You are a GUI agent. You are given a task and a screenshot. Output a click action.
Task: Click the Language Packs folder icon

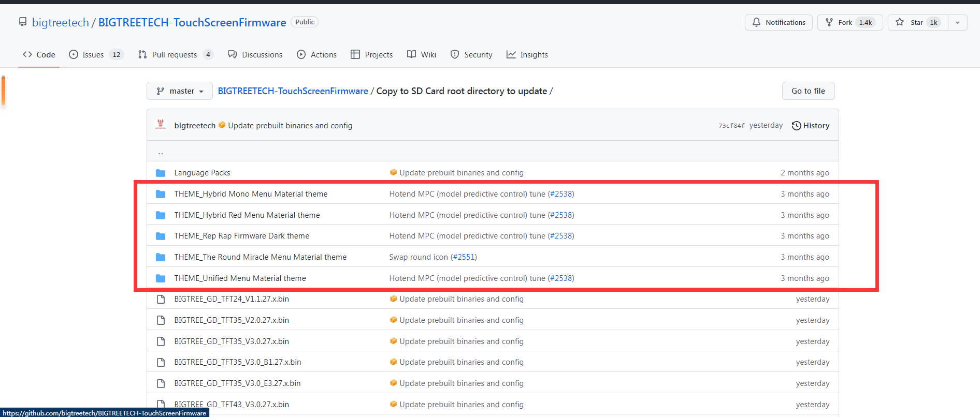(x=161, y=173)
